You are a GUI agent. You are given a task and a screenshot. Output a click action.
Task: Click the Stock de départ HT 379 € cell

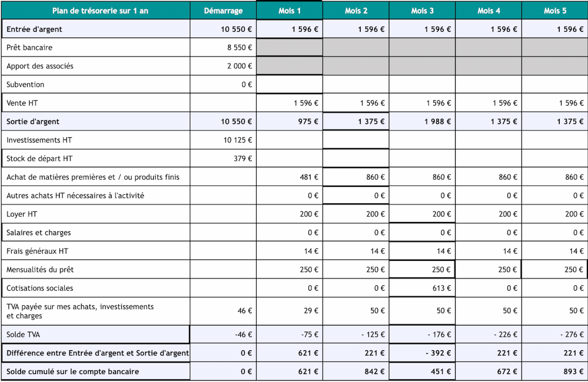[x=223, y=159]
